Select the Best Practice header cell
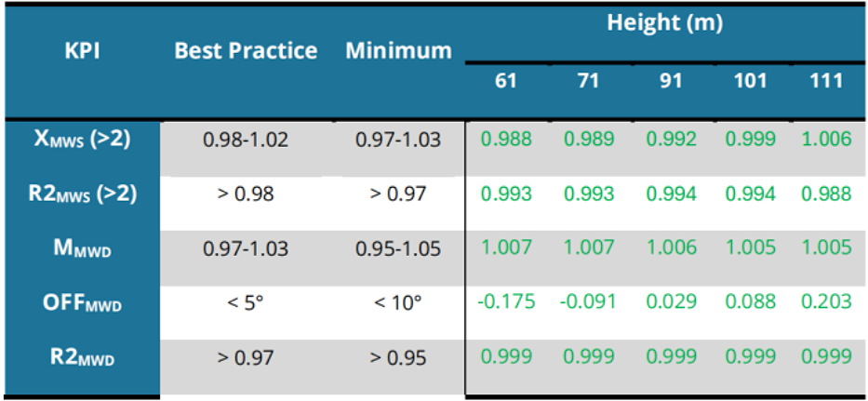 click(x=246, y=51)
